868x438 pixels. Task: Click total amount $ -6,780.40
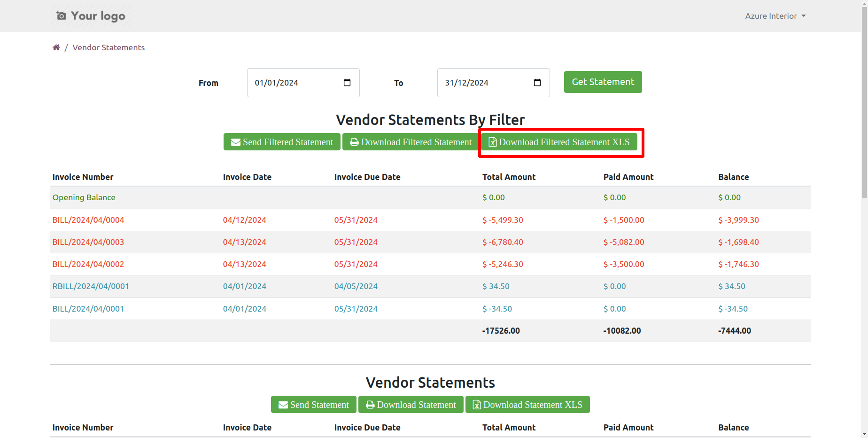(x=503, y=242)
